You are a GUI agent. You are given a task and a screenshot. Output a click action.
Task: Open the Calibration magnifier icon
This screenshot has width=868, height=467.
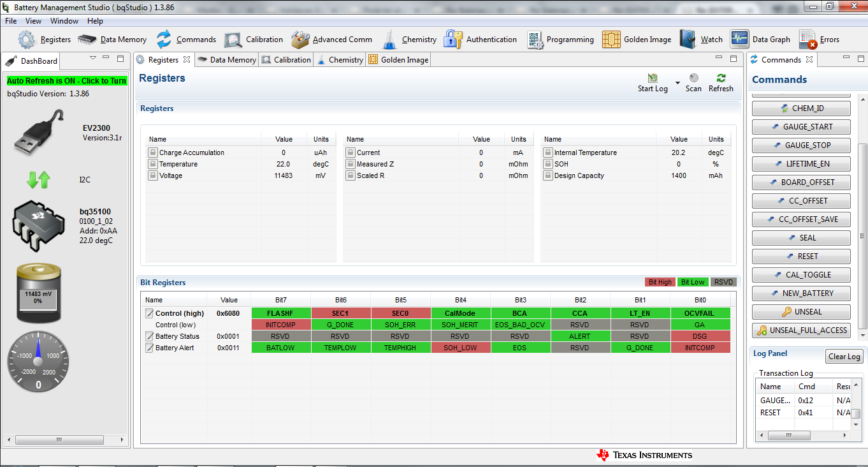233,40
